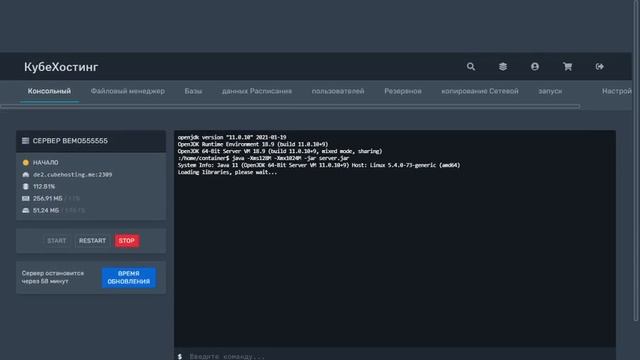Click the console line 'Loading libraries, please wait...'
Image resolution: width=640 pixels, height=360 pixels.
click(227, 172)
